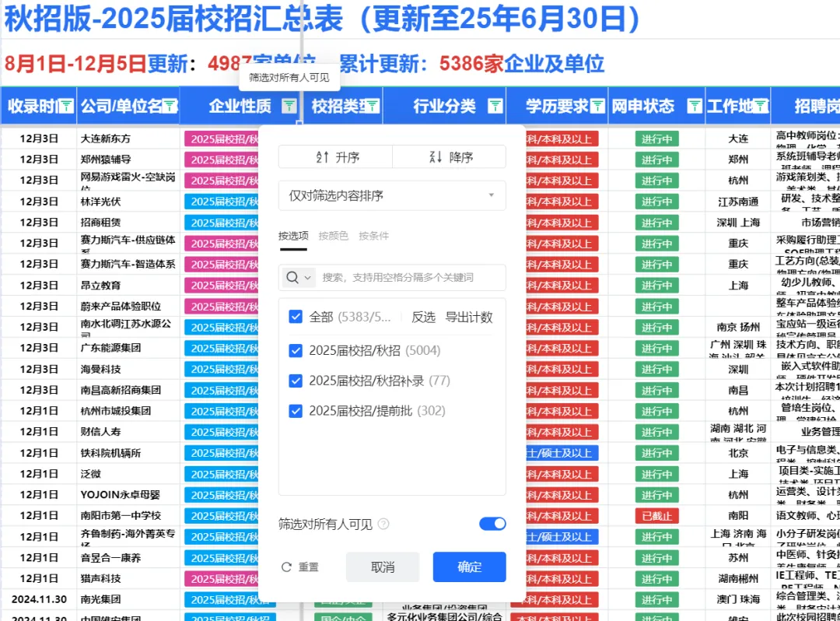Screen dimensions: 840x621
Task: Toggle 筛选对所有人可见 switch
Action: click(x=492, y=524)
